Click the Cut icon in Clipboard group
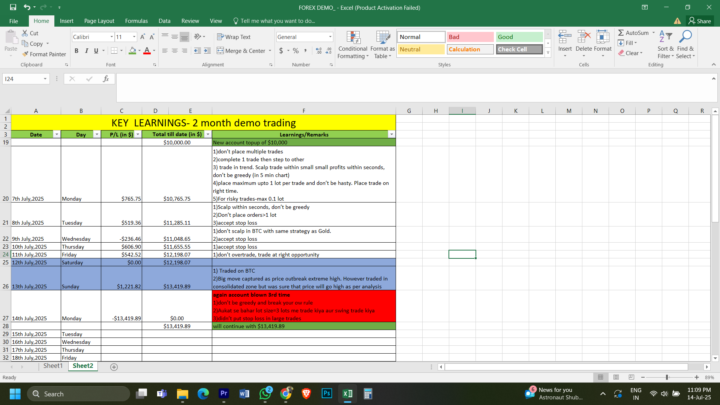 click(25, 33)
